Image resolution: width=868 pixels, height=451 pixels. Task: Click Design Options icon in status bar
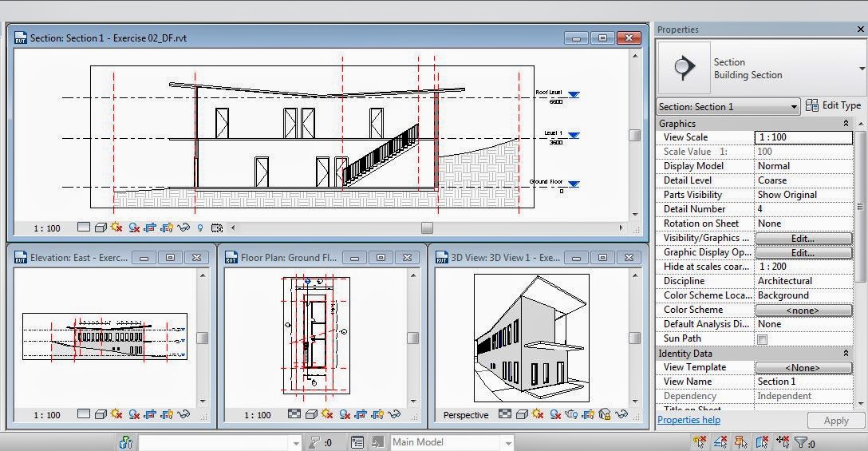pyautogui.click(x=357, y=442)
